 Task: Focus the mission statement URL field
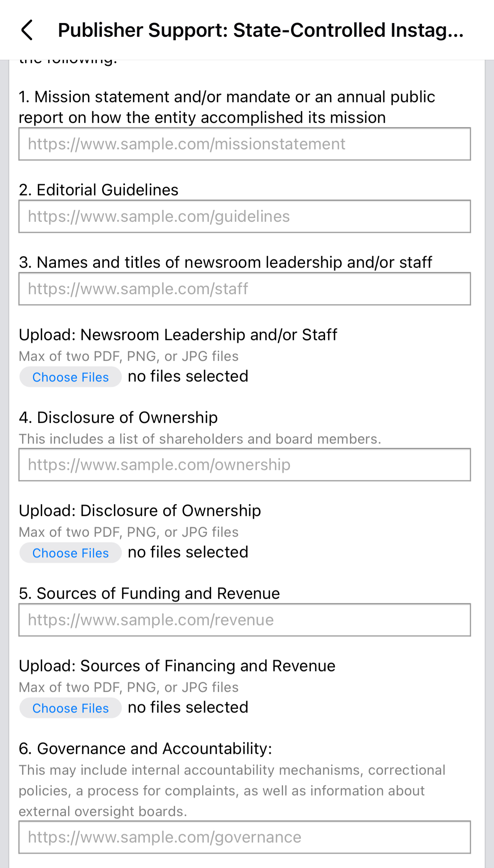244,144
